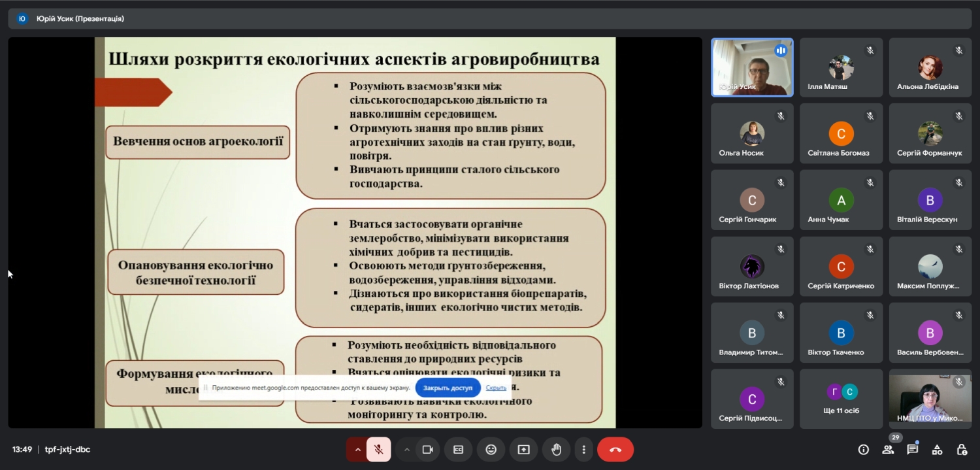Screen dimensions: 980x470
Task: Open the activities icon
Action: tap(937, 450)
